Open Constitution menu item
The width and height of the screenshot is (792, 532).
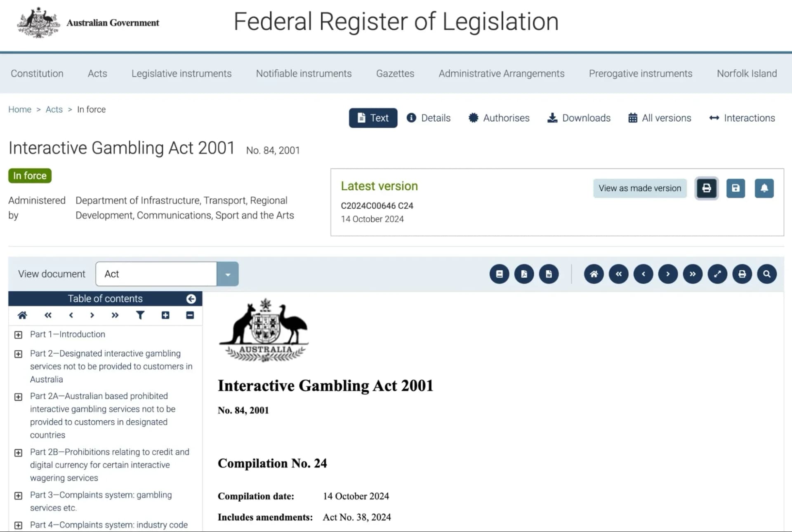tap(37, 73)
